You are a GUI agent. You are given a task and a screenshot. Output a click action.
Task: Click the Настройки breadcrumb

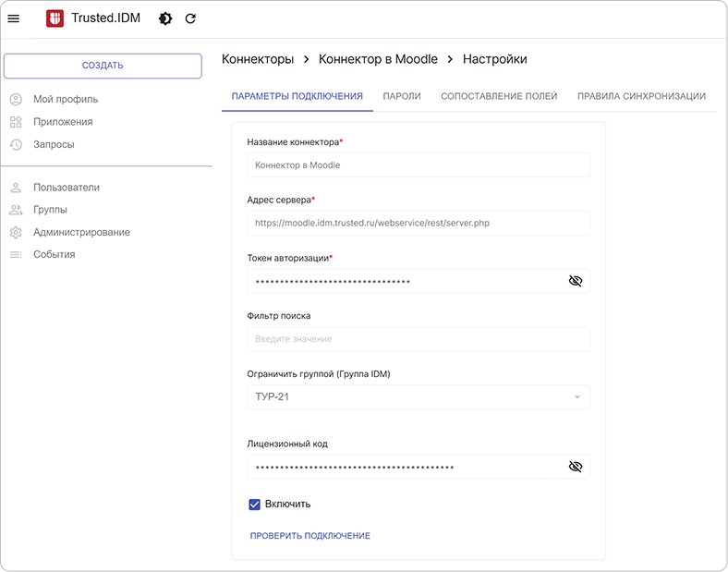point(495,59)
